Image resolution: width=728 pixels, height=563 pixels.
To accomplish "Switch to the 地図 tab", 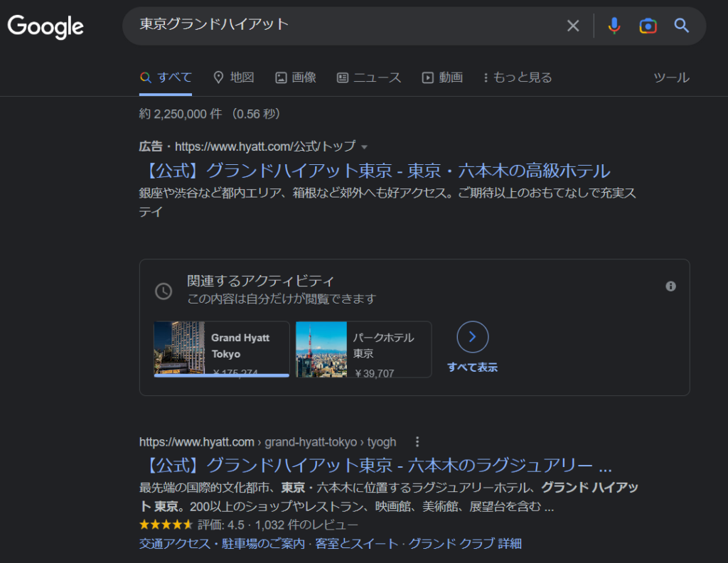I will (x=233, y=77).
